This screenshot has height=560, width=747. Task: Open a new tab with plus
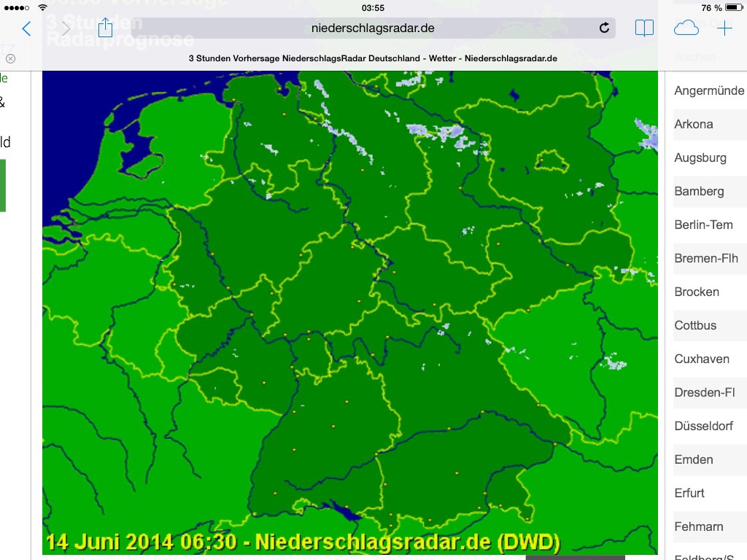[x=724, y=28]
